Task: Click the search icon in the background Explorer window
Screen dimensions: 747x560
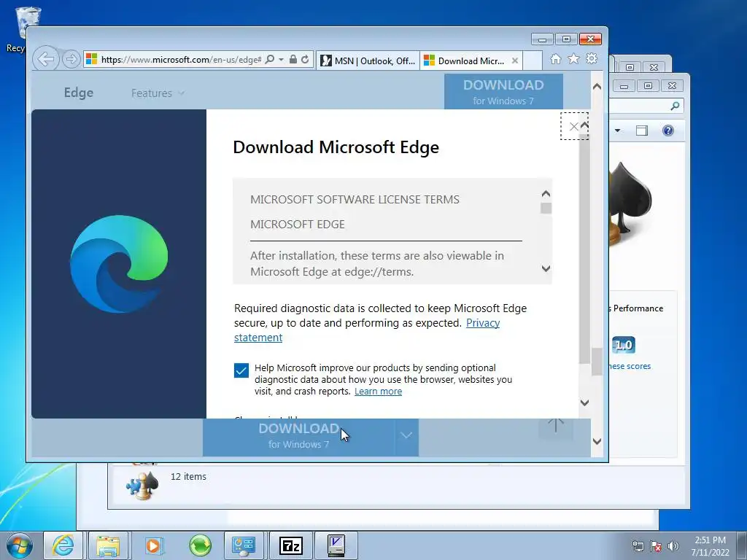Action: [x=675, y=106]
